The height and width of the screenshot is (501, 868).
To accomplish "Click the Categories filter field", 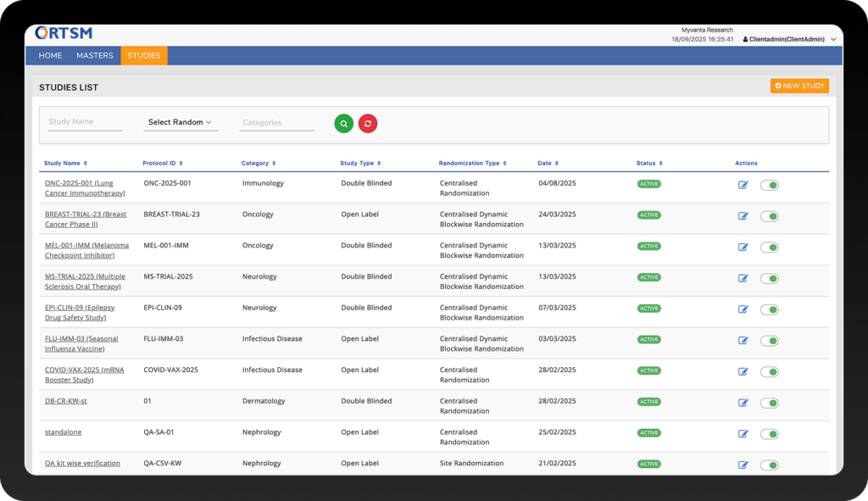I will [276, 123].
